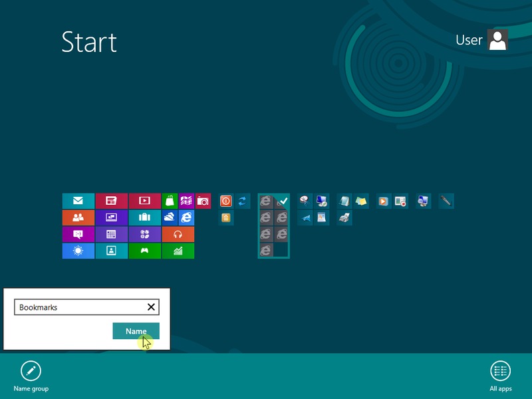This screenshot has height=399, width=532.
Task: Open the Camera tile
Action: click(203, 201)
